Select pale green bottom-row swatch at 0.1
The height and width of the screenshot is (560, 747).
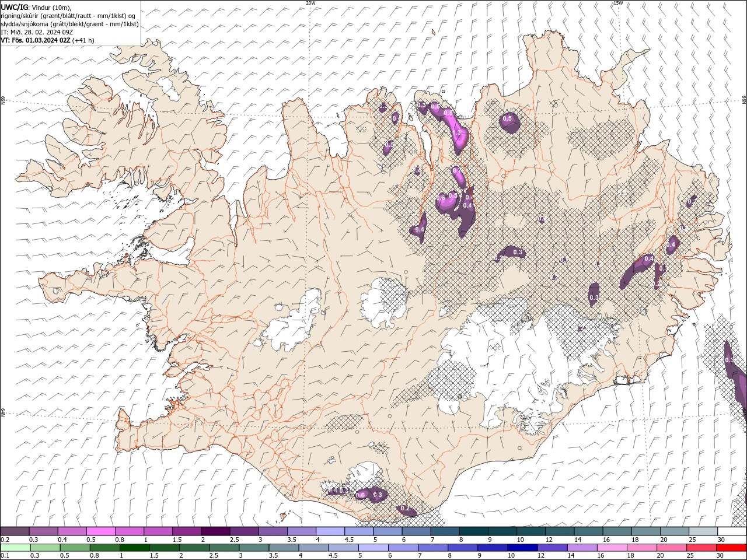pos(15,548)
